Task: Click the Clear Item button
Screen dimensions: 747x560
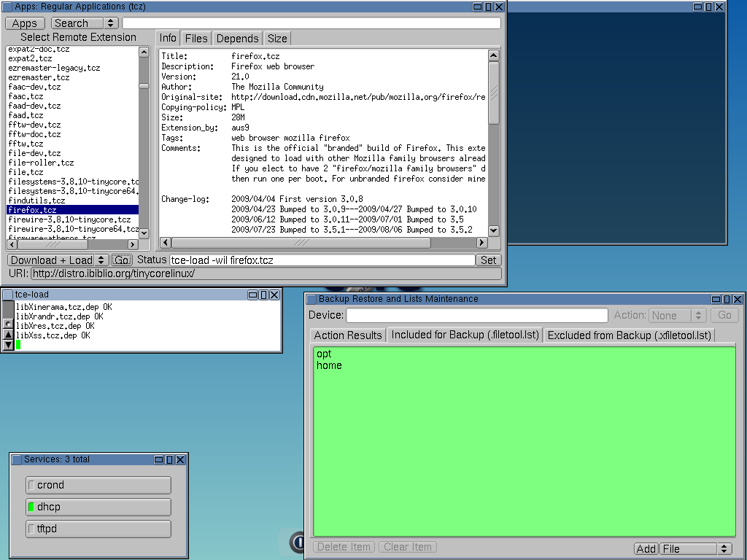Action: [408, 547]
